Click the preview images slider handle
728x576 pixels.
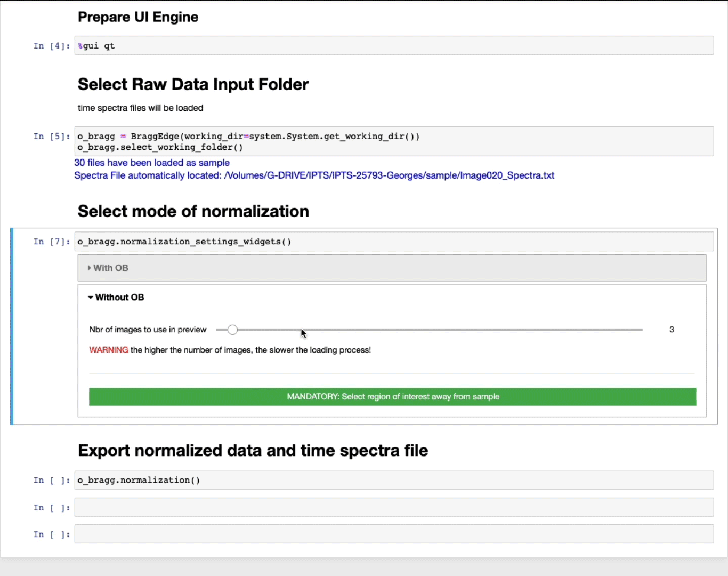coord(232,330)
